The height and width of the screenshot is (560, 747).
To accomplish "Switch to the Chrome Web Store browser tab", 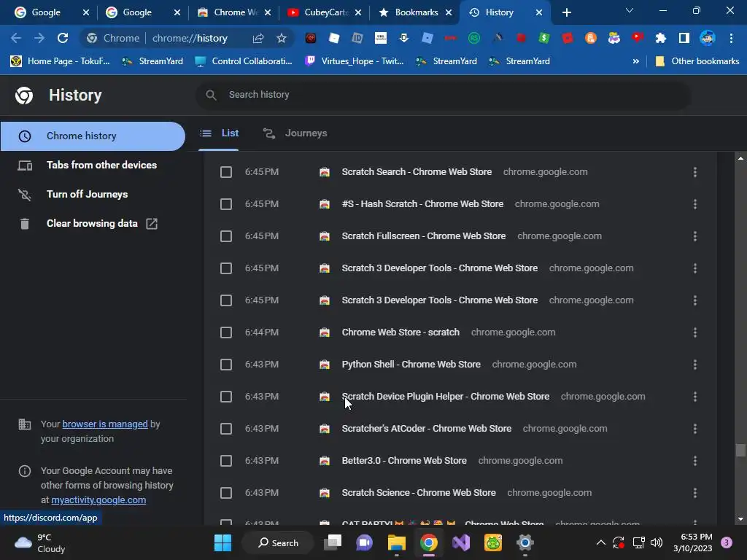I will point(234,12).
